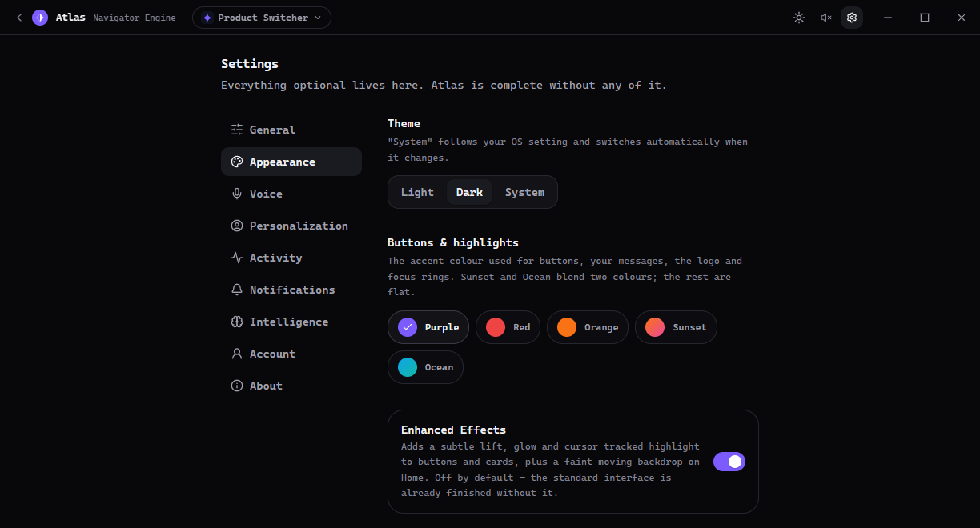Open the General settings tab
Viewport: 980px width, 528px height.
(291, 130)
